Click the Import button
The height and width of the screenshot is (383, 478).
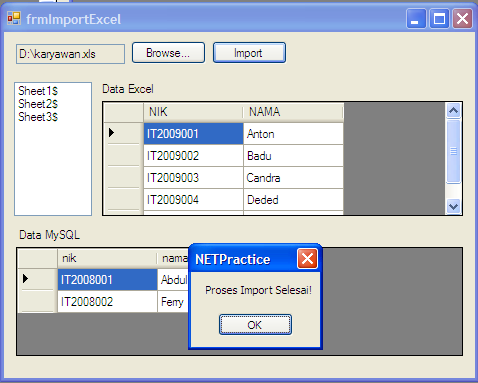(x=249, y=53)
